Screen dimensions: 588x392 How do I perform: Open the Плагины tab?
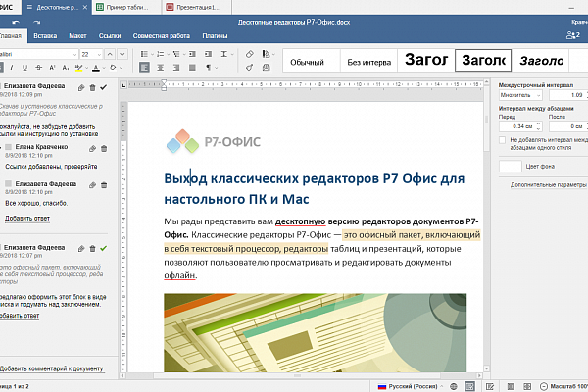coord(215,36)
